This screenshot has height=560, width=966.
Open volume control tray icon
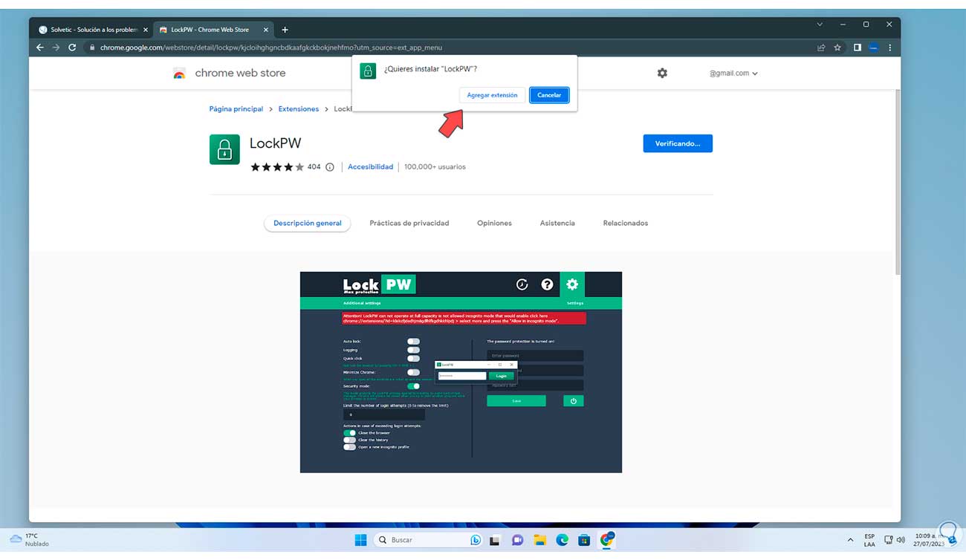pos(901,540)
